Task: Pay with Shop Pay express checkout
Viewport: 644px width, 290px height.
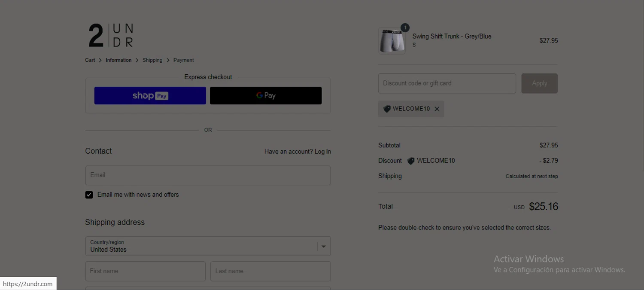Action: pyautogui.click(x=150, y=95)
